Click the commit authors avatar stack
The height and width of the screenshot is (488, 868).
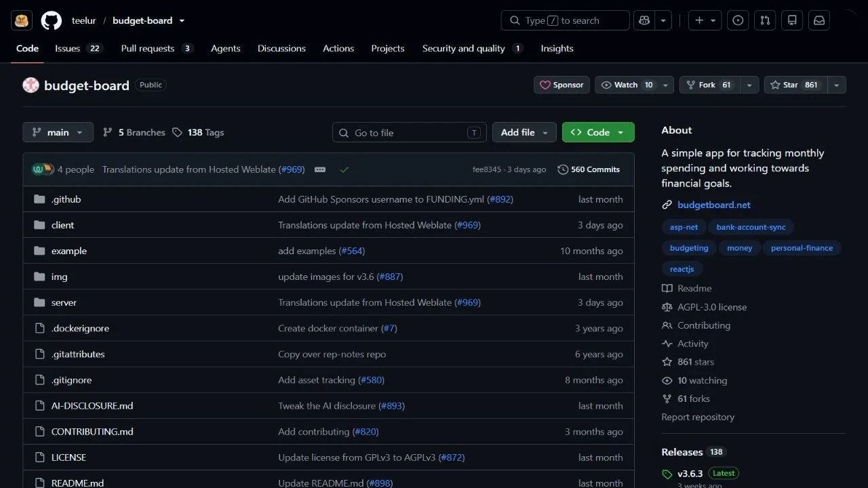click(x=42, y=169)
